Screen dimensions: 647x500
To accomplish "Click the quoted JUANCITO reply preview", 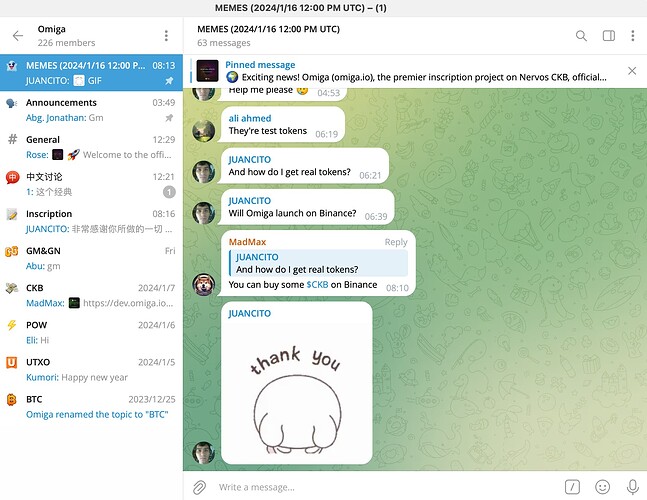I will coord(318,263).
